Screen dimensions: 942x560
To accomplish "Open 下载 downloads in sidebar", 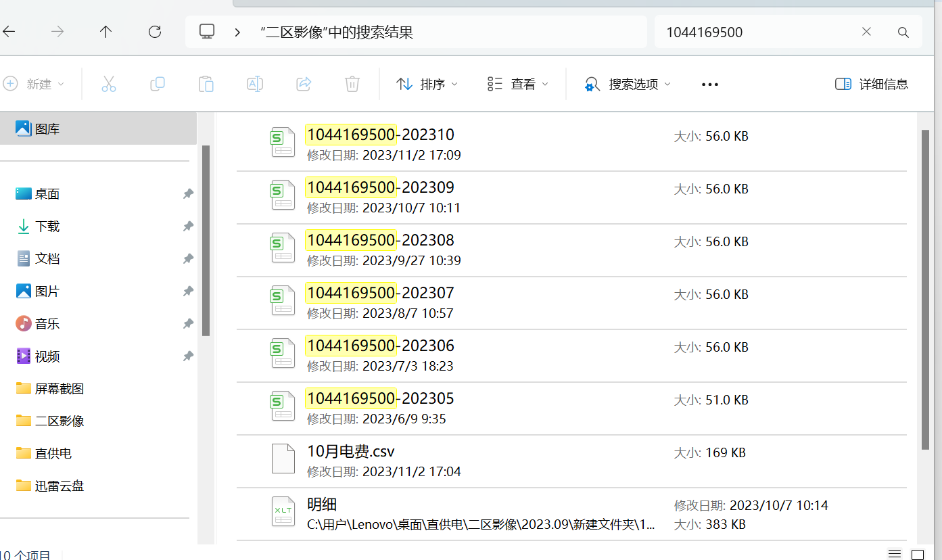I will click(x=47, y=227).
